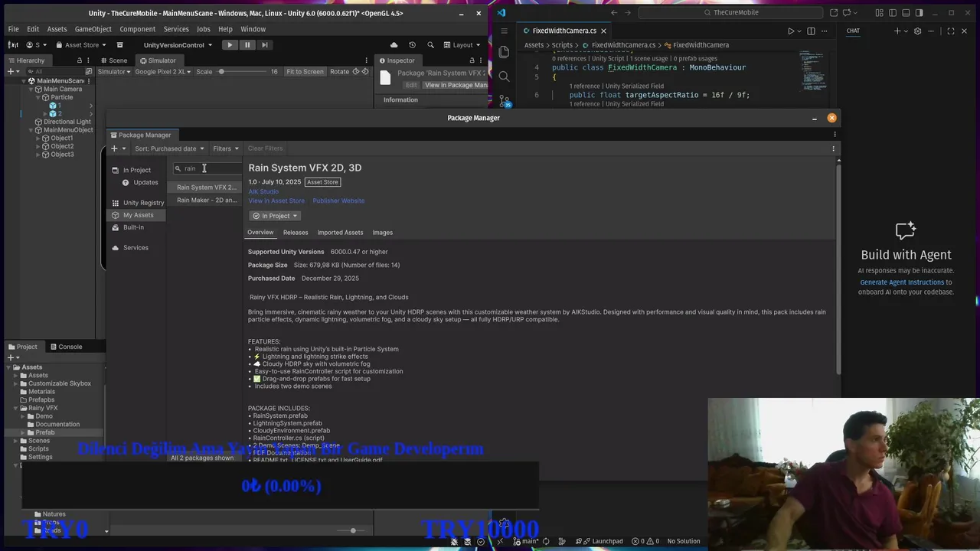980x551 pixels.
Task: Open the UnityVersionControl dropdown
Action: click(x=177, y=45)
